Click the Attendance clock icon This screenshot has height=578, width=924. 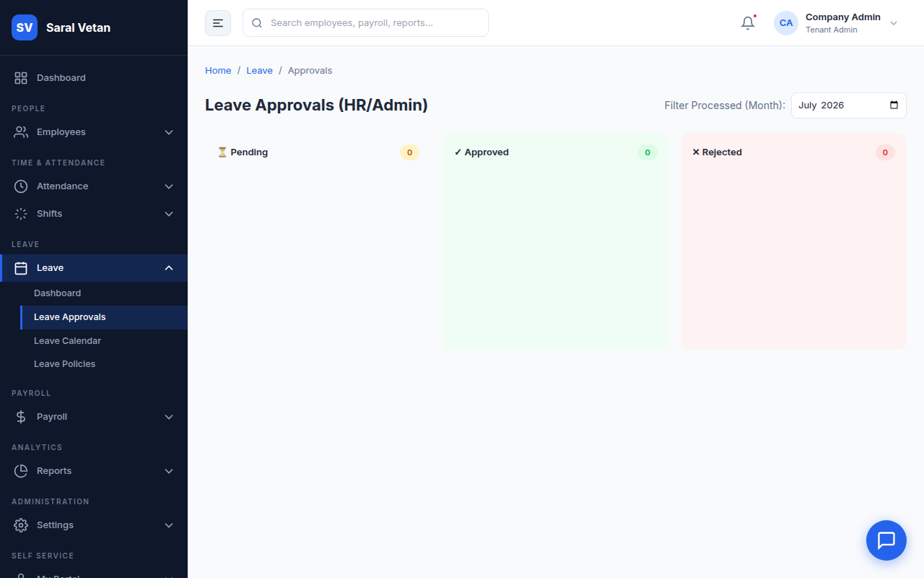pos(21,186)
